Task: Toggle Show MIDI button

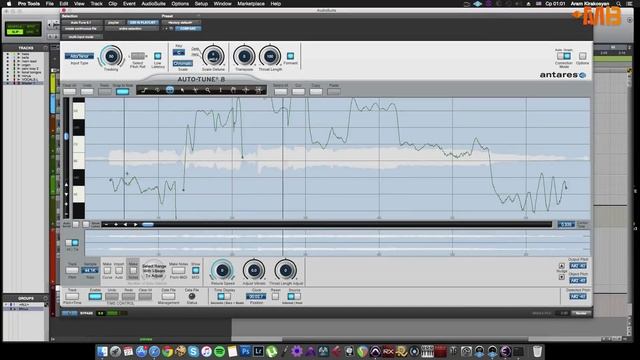Action: click(196, 270)
